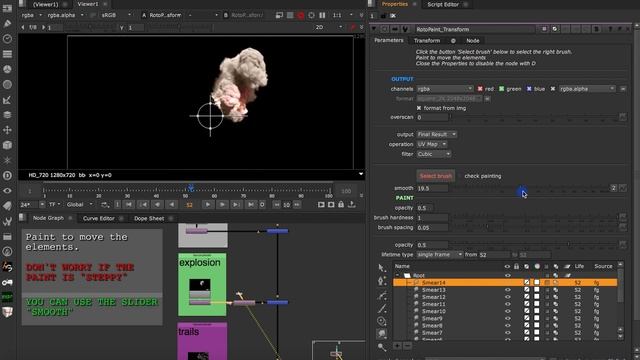Click the plus button to add a layer

(x=397, y=346)
